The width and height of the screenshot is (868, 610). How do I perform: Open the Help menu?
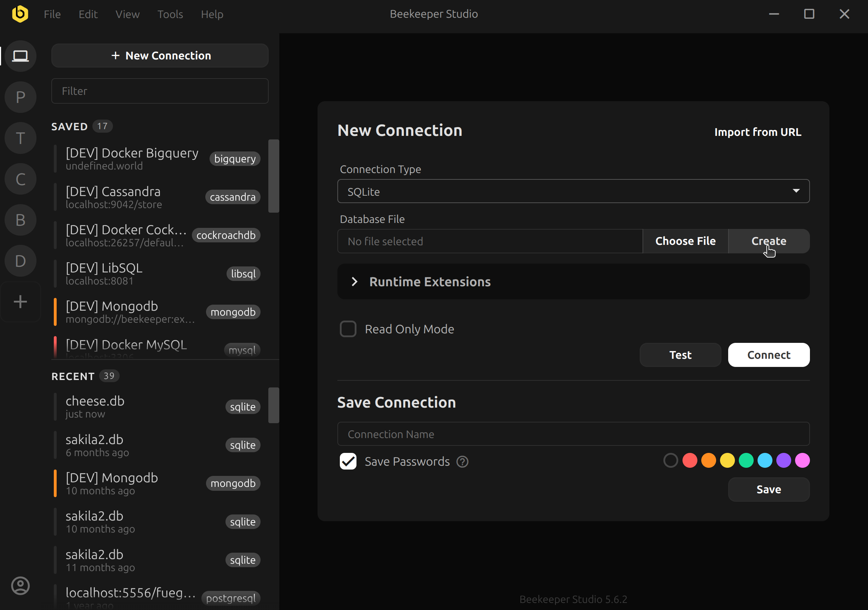point(212,14)
